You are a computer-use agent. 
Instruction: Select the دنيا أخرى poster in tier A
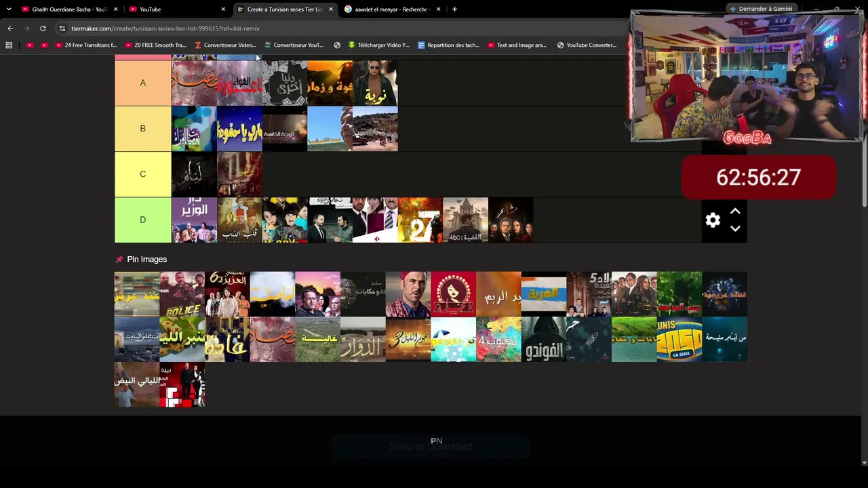click(x=285, y=83)
